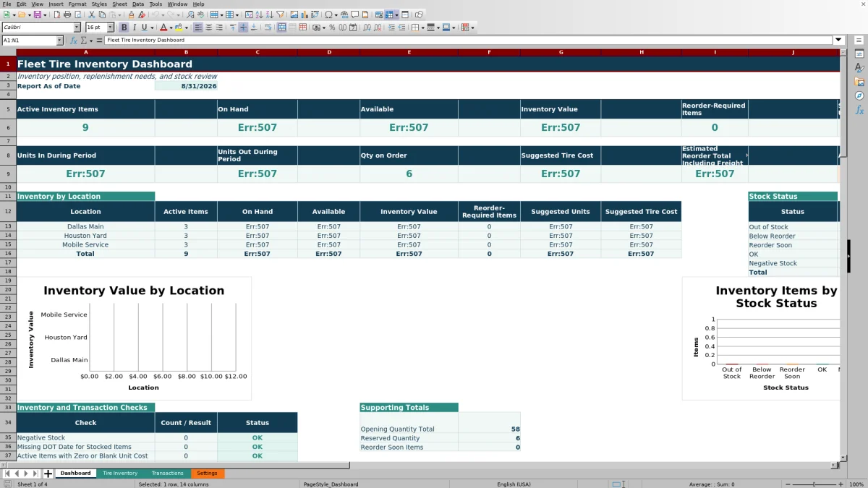Image resolution: width=868 pixels, height=488 pixels.
Task: Click the Save document icon
Action: [x=37, y=14]
